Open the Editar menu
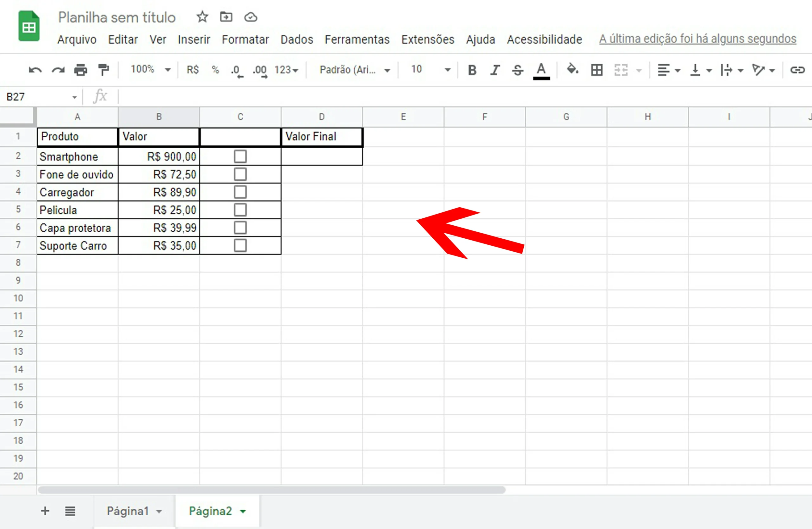This screenshot has height=529, width=812. coord(123,40)
